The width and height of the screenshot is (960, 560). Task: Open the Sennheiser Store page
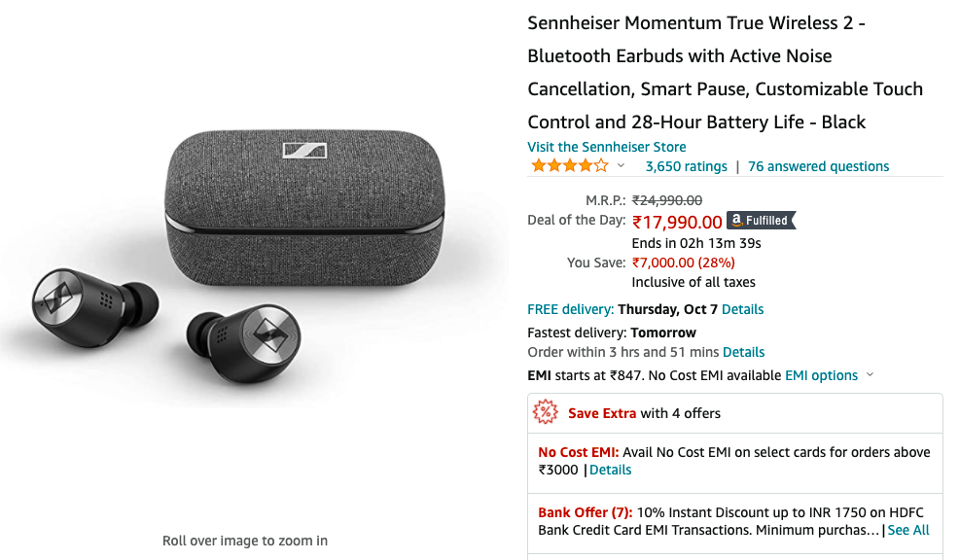pyautogui.click(x=607, y=147)
